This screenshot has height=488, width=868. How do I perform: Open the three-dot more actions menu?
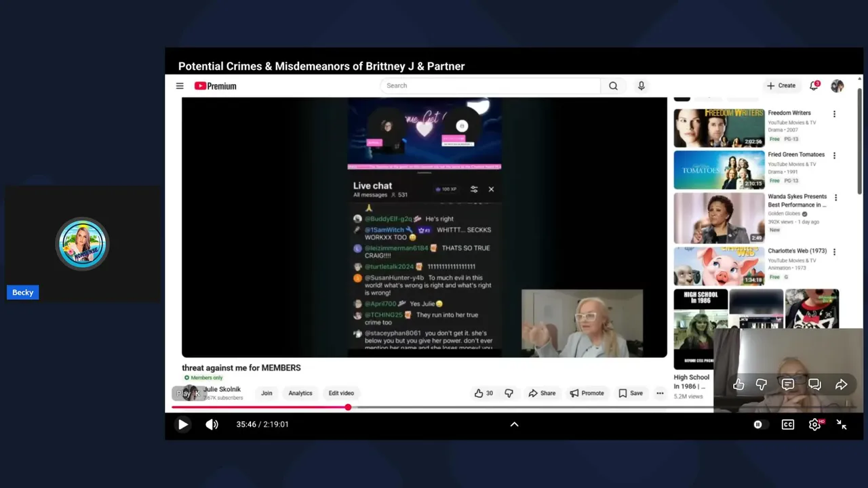point(660,393)
